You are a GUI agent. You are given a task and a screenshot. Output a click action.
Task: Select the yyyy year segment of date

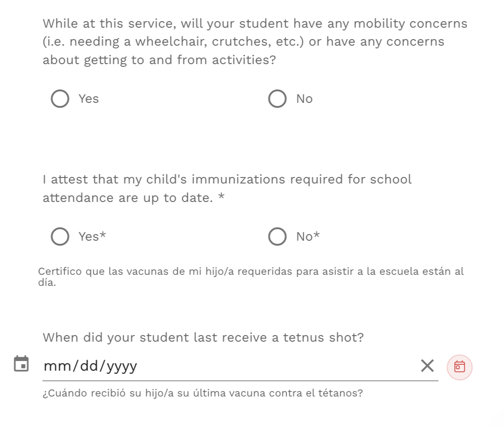click(122, 367)
